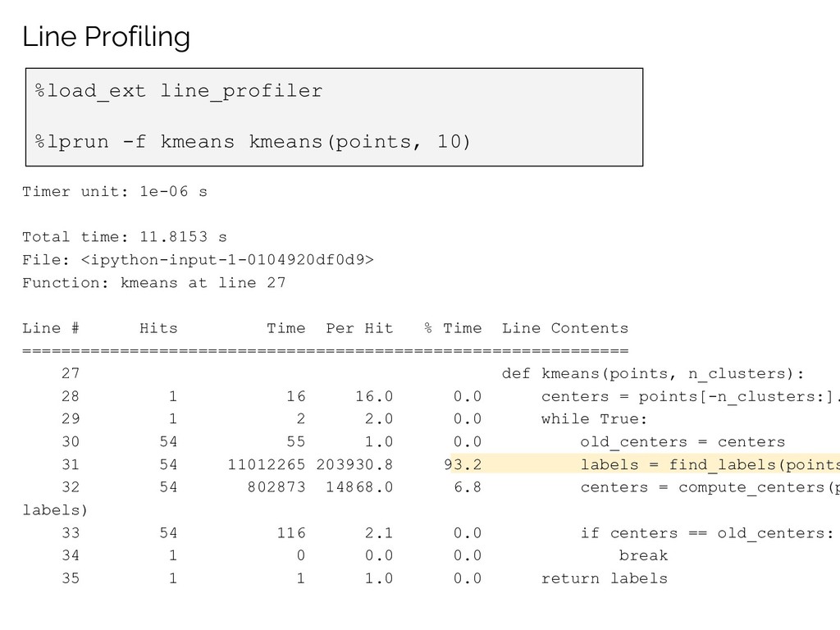Screen dimensions: 840x630
Task: Click 'old_centers = centers' code line
Action: tap(682, 442)
